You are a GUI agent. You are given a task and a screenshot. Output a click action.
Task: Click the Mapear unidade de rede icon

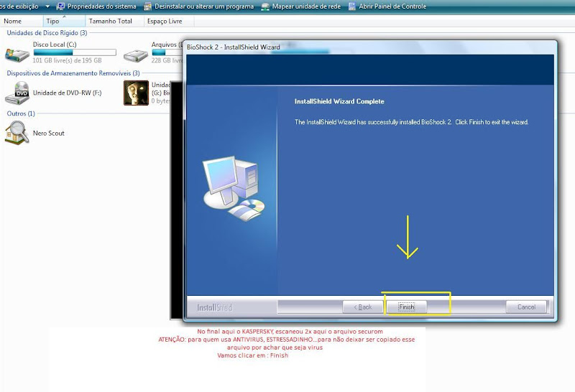265,6
